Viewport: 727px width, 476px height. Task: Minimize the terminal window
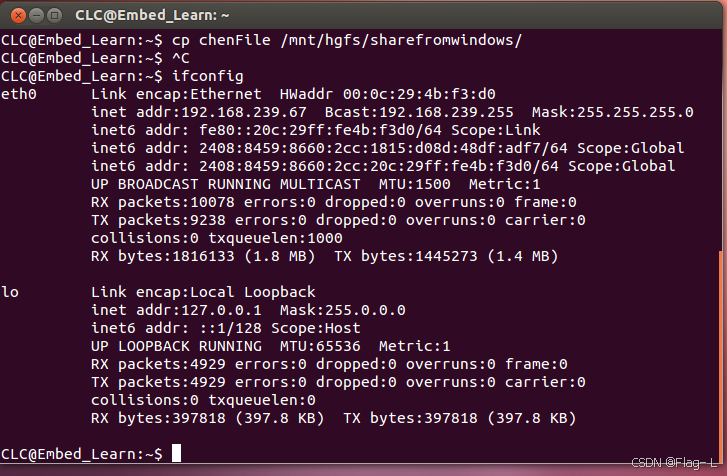(x=36, y=16)
